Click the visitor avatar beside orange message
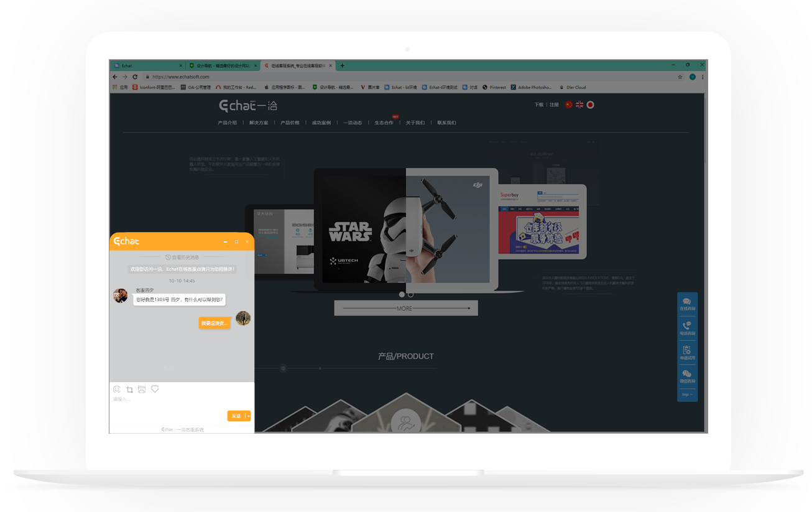Screen dimensions: 812x512 (243, 319)
